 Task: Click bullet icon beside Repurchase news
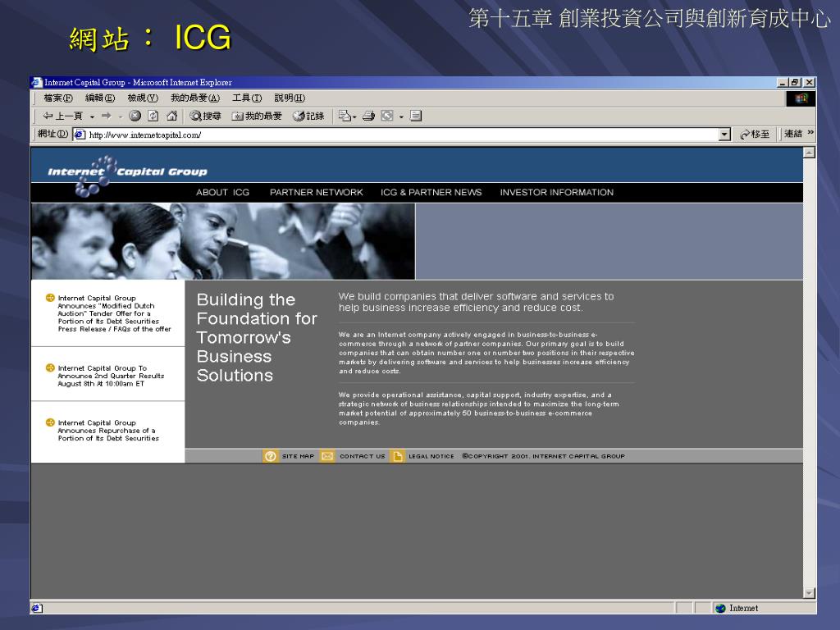click(x=50, y=422)
